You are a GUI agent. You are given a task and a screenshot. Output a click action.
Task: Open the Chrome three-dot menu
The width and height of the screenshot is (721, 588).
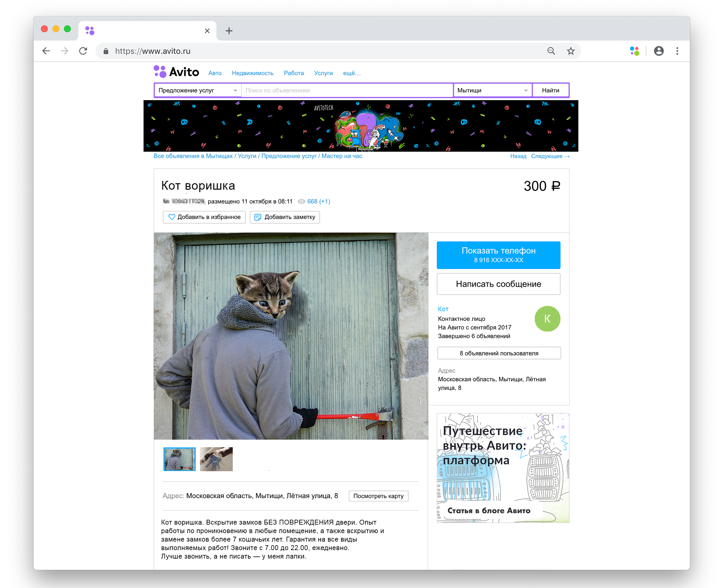tap(677, 51)
